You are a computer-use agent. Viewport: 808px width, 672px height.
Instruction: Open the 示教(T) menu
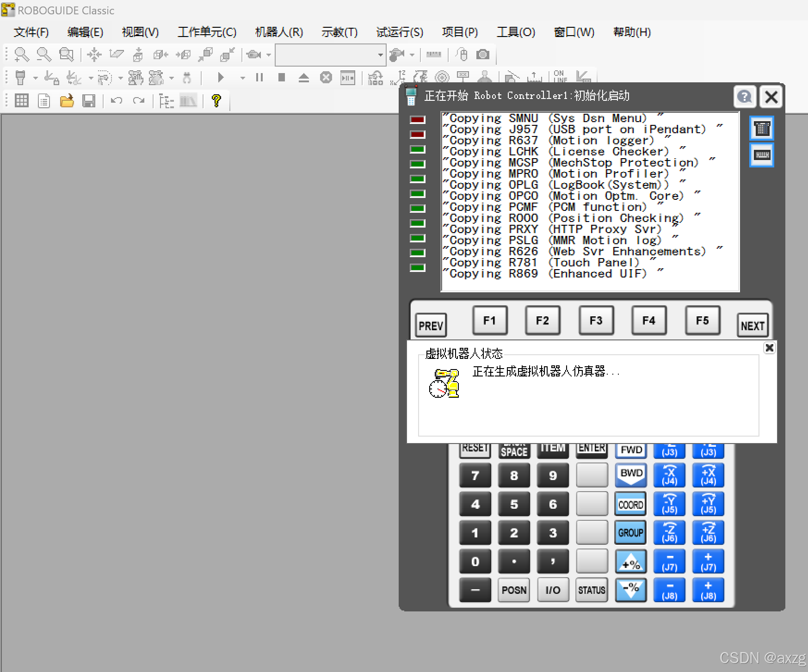[x=339, y=32]
